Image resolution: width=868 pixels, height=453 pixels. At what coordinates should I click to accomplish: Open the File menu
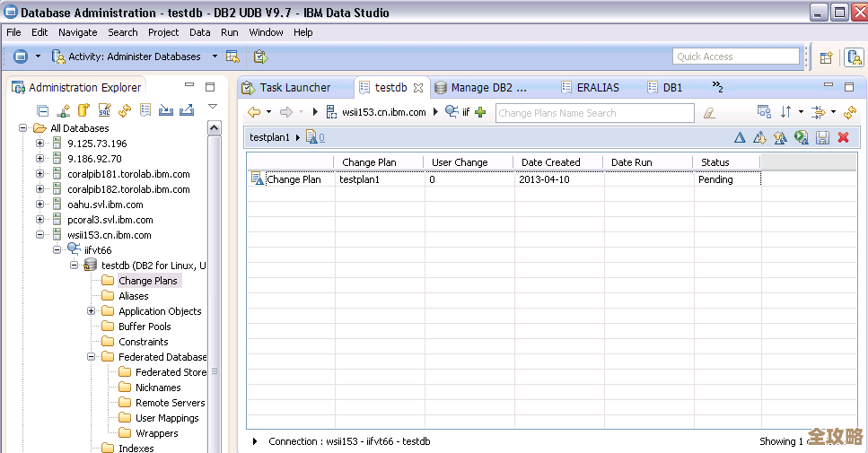[13, 32]
